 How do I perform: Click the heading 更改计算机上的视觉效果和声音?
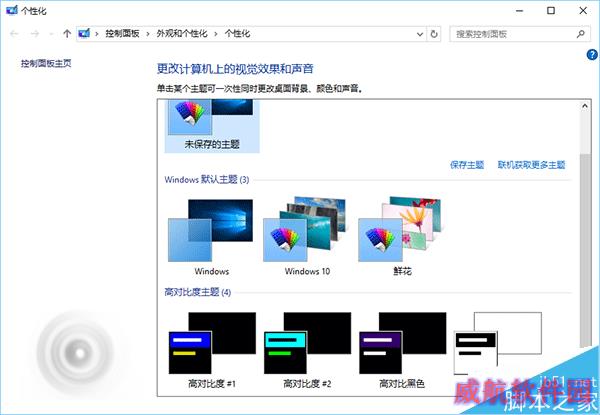(x=235, y=69)
